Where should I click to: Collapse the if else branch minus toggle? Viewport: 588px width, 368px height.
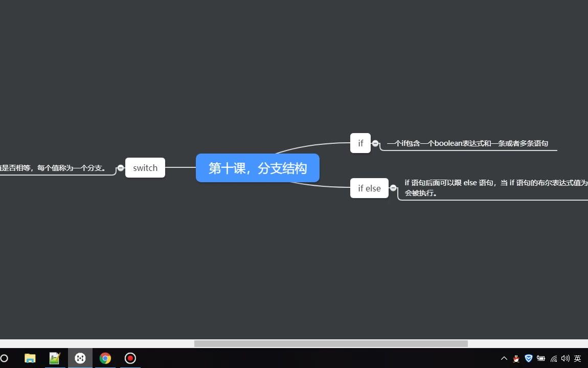394,188
